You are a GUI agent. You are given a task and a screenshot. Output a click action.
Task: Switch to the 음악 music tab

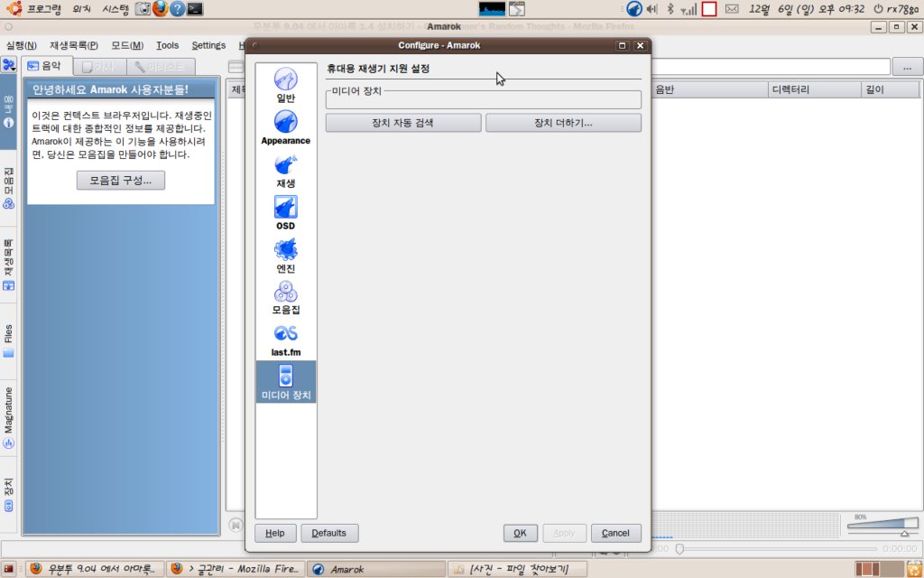click(45, 66)
